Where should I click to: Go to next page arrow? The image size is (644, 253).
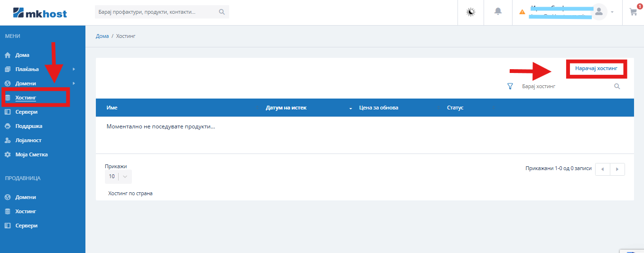coord(617,169)
